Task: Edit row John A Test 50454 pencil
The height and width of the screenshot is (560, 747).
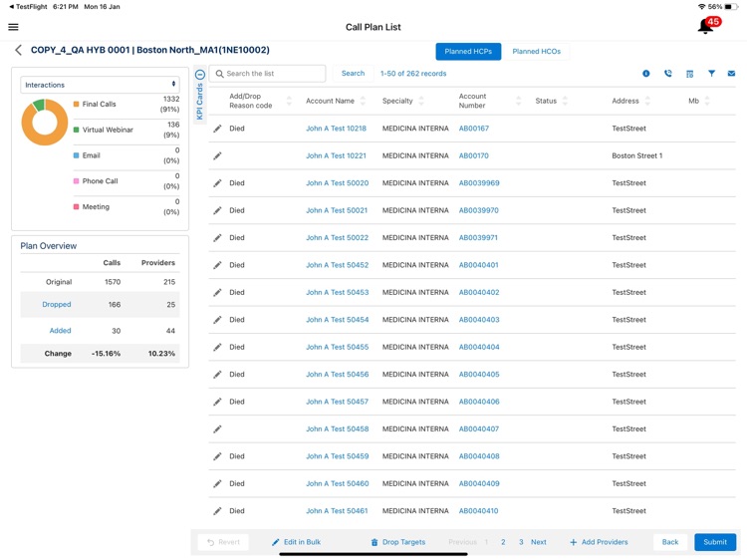Action: [x=217, y=320]
